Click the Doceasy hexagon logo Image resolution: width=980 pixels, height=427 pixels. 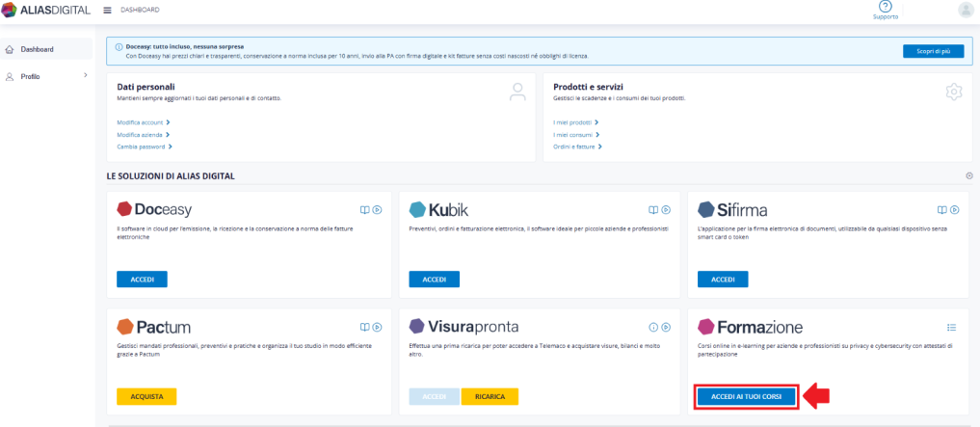click(124, 209)
